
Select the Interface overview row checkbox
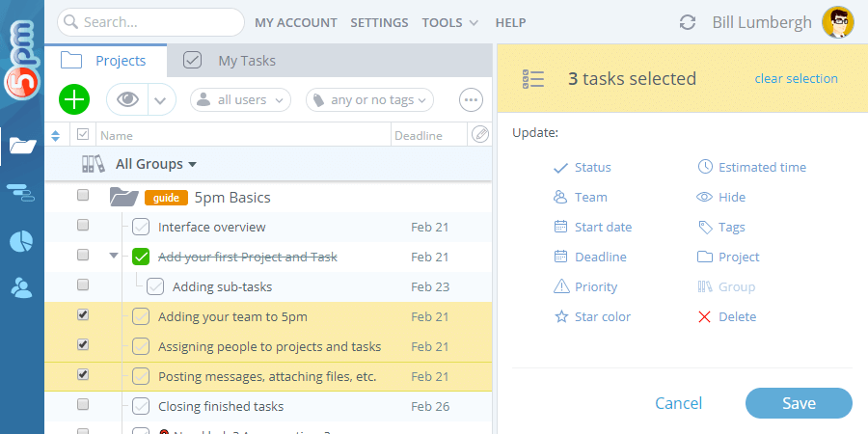coord(83,225)
